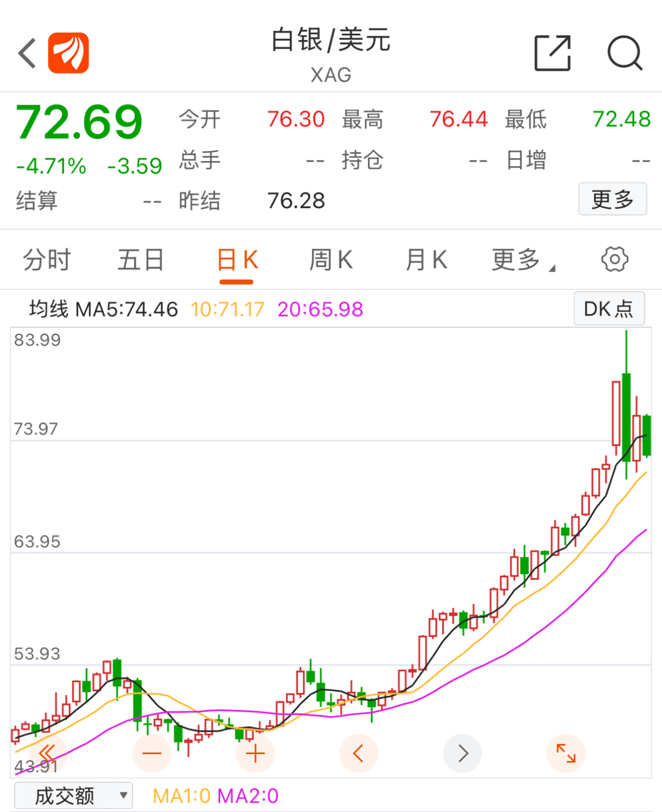This screenshot has width=662, height=812.
Task: Expand chart to fullscreen
Action: [565, 753]
